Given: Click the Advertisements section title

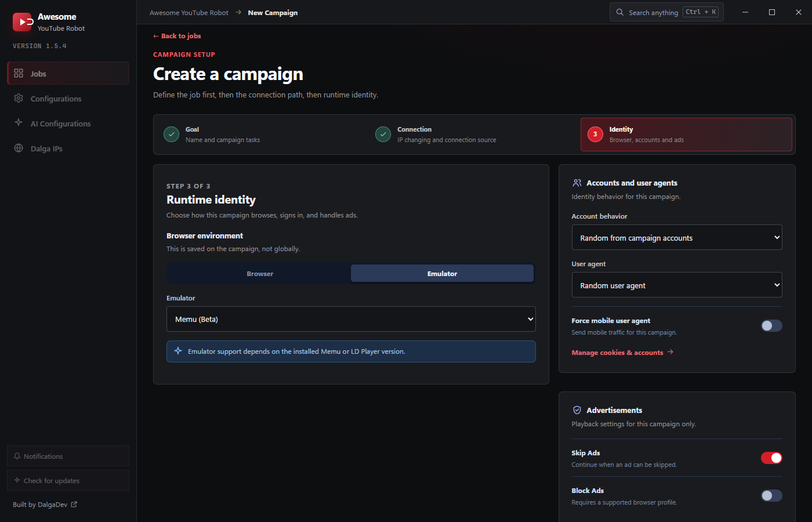Looking at the screenshot, I should coord(614,410).
